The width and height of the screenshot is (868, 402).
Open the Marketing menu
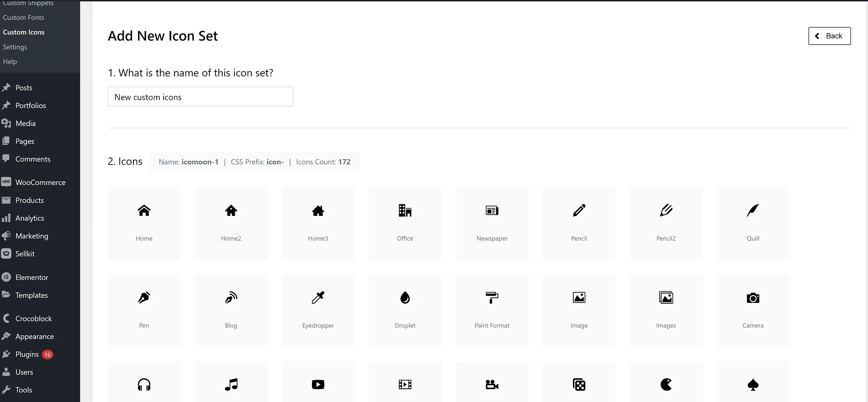[32, 236]
